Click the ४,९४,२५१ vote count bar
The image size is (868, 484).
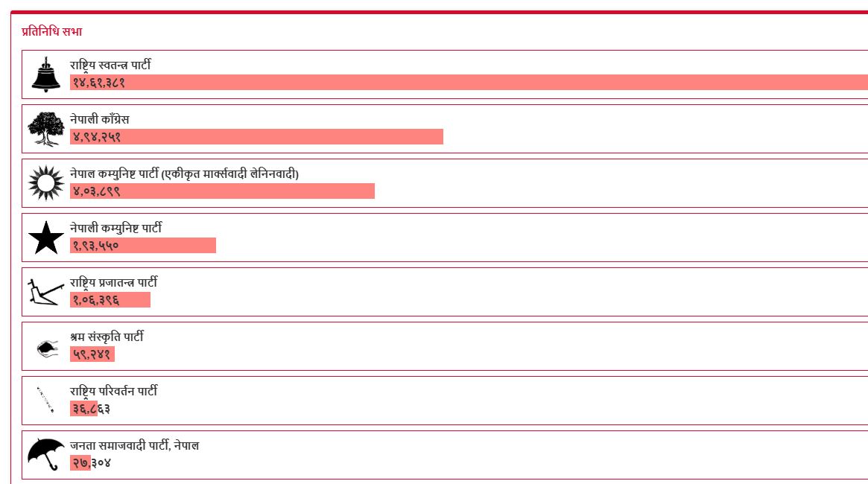click(256, 137)
